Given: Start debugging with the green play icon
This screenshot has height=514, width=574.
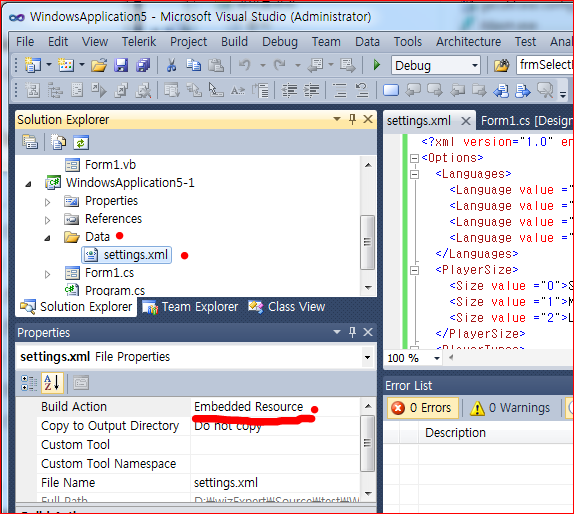Looking at the screenshot, I should [x=377, y=66].
